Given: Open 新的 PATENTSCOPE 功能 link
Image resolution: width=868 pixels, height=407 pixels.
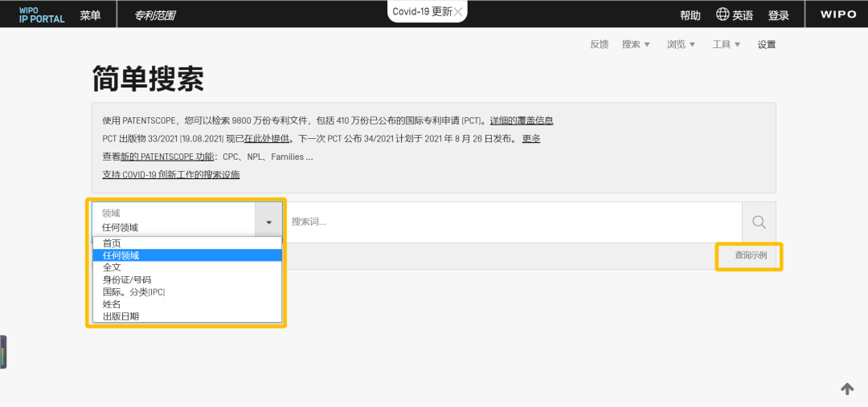Looking at the screenshot, I should pos(167,157).
